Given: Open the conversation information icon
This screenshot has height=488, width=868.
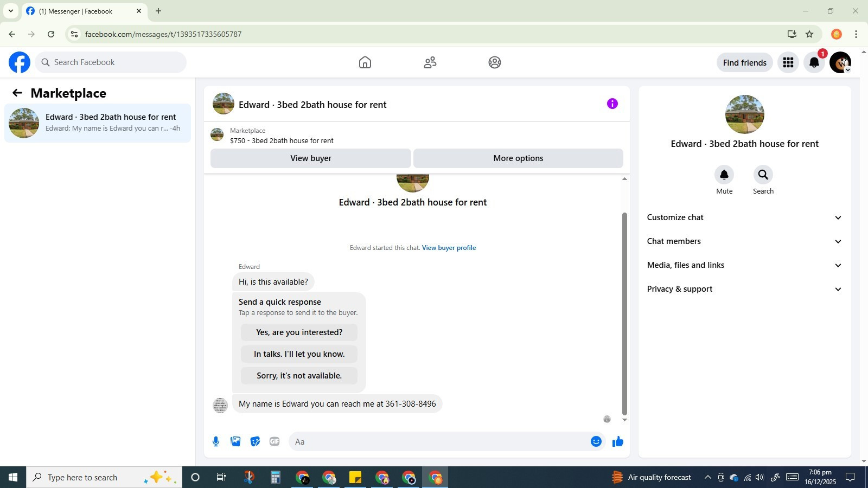Looking at the screenshot, I should (x=612, y=104).
